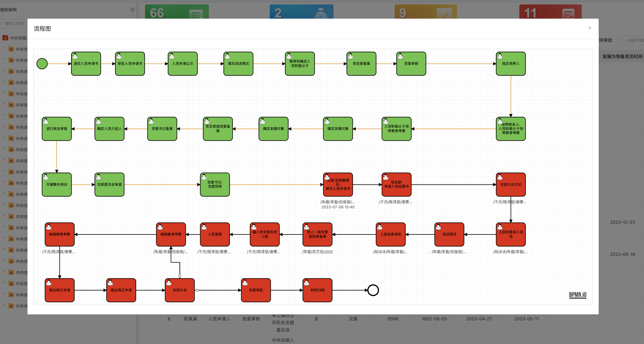Click the name 和某某 in background table
Image resolution: width=644 pixels, height=344 pixels.
point(191,319)
